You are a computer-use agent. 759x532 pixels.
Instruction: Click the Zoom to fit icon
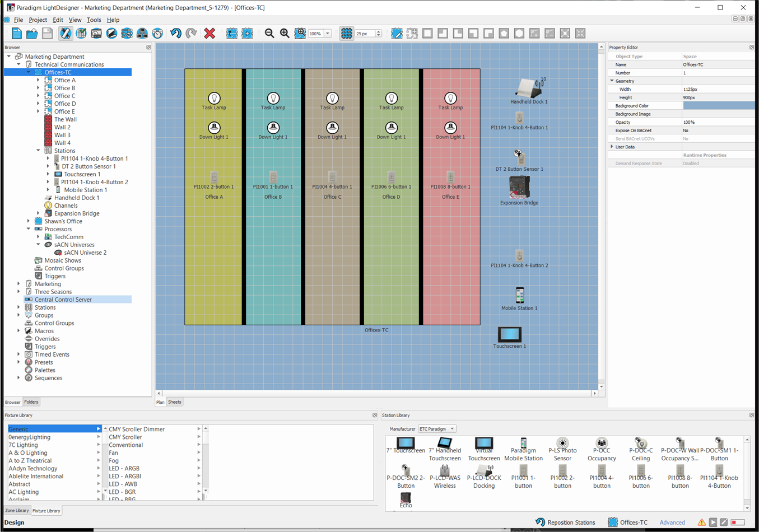[x=300, y=34]
